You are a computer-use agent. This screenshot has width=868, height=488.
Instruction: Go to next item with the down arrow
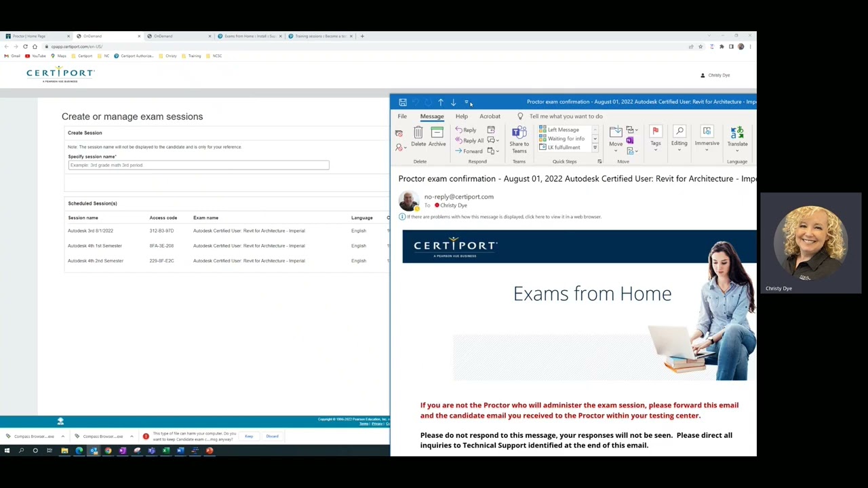[x=454, y=102]
